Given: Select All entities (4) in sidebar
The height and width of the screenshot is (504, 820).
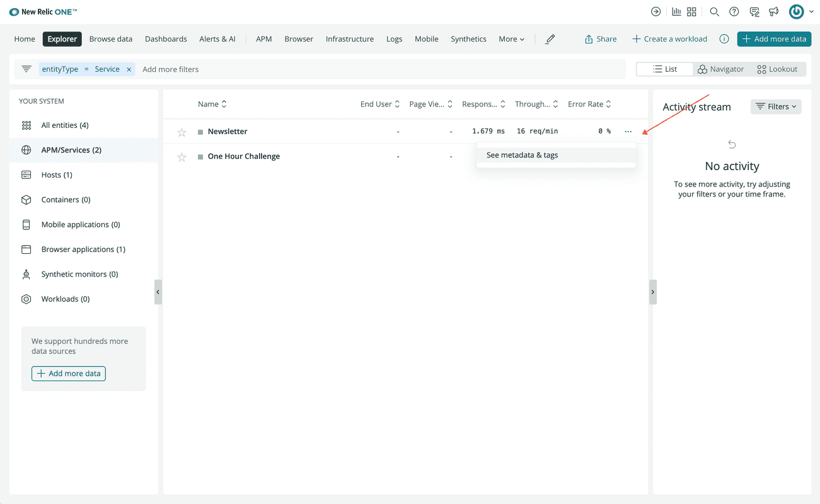Looking at the screenshot, I should pos(84,125).
